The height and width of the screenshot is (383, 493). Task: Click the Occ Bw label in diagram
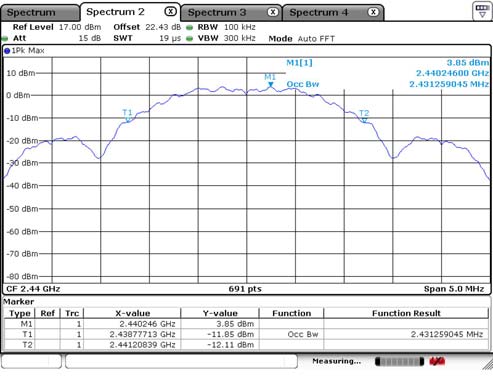(303, 84)
